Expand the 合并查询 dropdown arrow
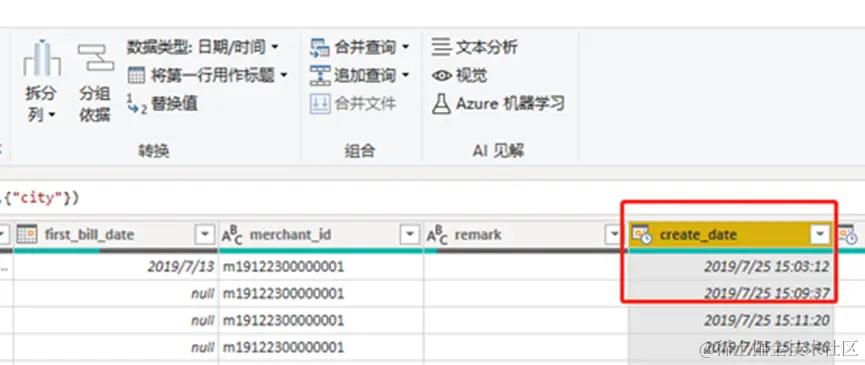This screenshot has height=365, width=865. point(405,47)
